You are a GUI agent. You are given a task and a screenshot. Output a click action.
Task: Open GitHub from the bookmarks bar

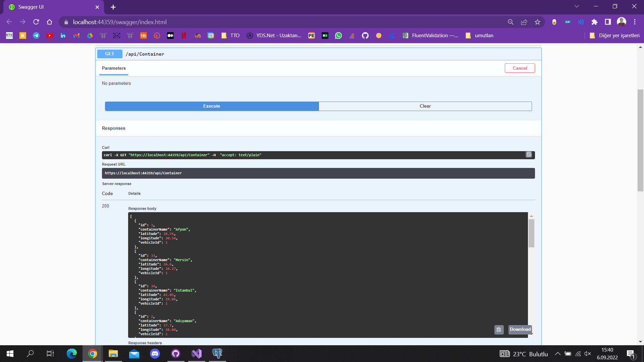click(365, 35)
